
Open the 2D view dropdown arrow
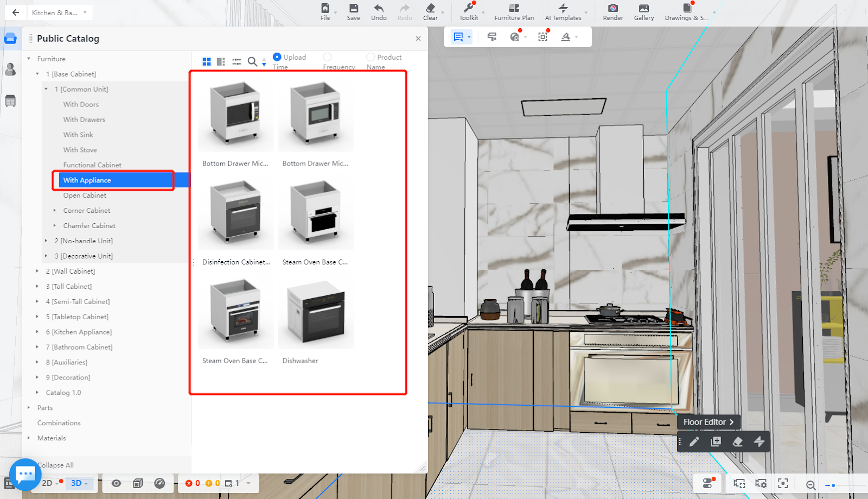click(x=57, y=483)
